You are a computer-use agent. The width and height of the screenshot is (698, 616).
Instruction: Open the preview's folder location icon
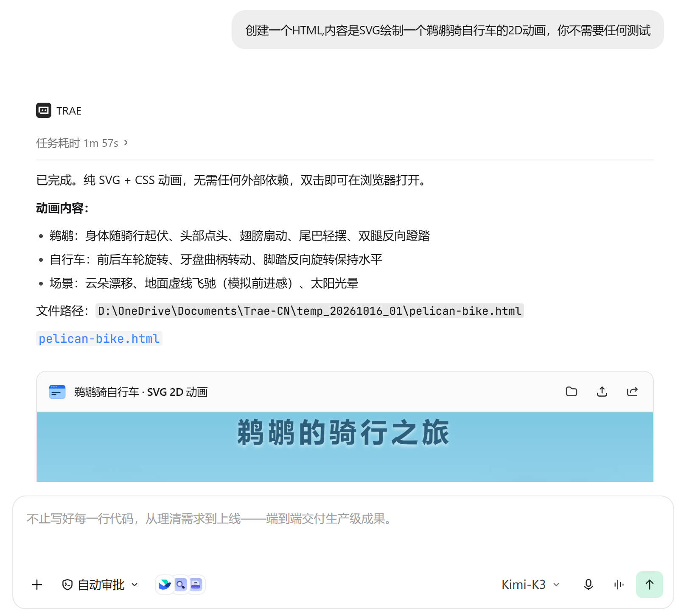(x=572, y=392)
